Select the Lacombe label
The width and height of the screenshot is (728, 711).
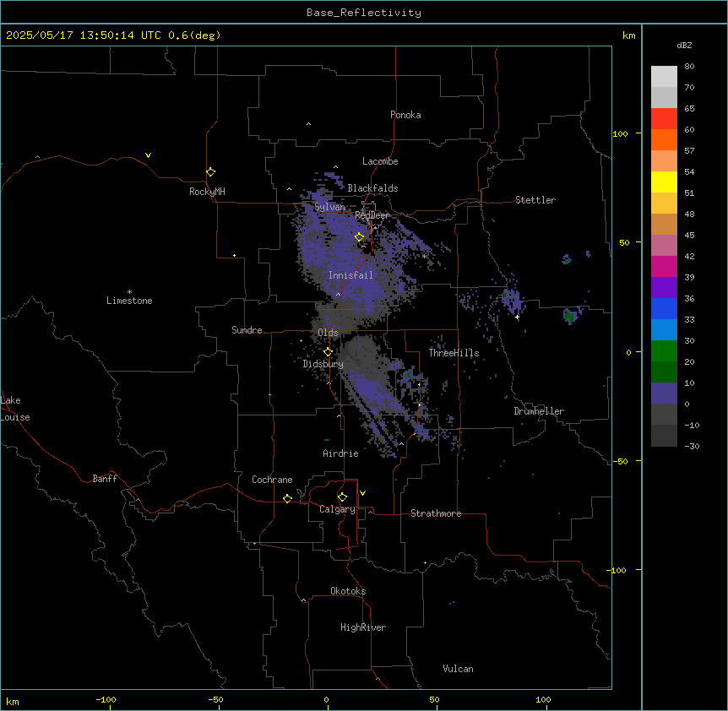[x=380, y=161]
